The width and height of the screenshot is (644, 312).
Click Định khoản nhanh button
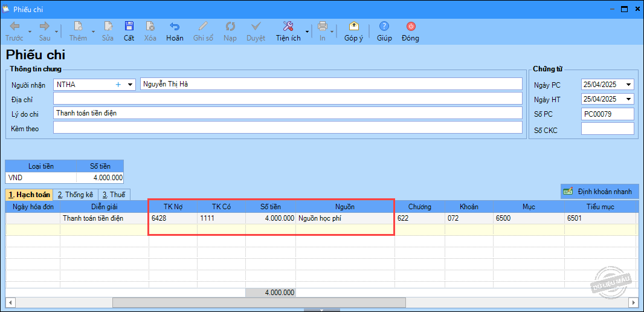coord(600,192)
